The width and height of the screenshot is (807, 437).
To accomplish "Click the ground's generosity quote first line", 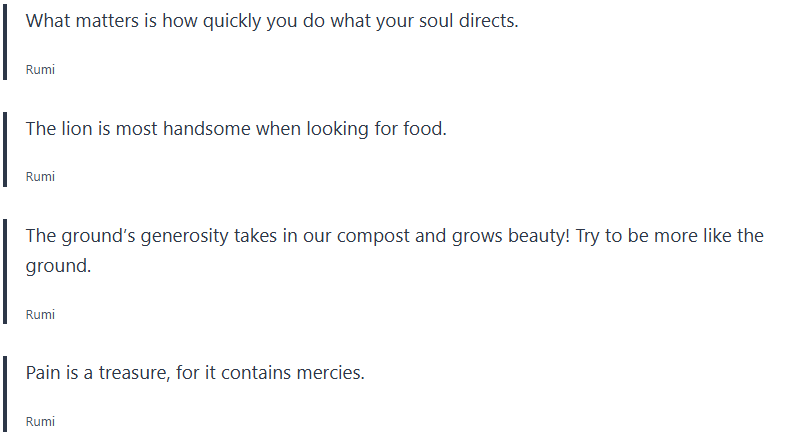I will point(394,236).
